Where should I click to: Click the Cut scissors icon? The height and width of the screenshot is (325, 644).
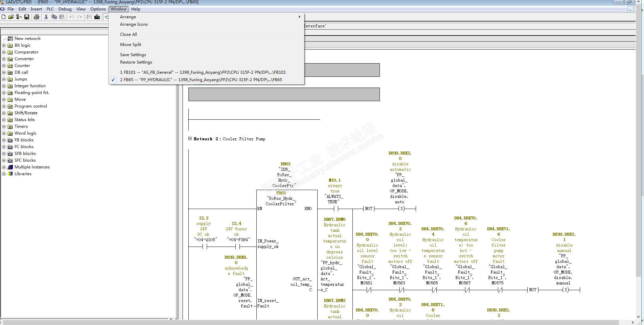(x=46, y=17)
